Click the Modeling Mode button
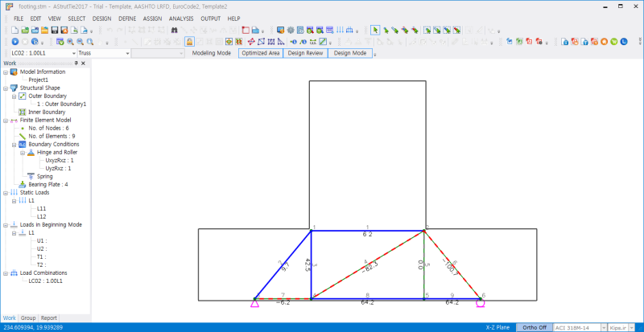 (212, 53)
